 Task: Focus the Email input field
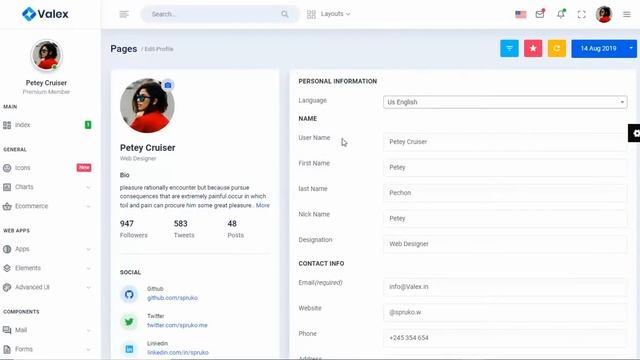pyautogui.click(x=505, y=287)
